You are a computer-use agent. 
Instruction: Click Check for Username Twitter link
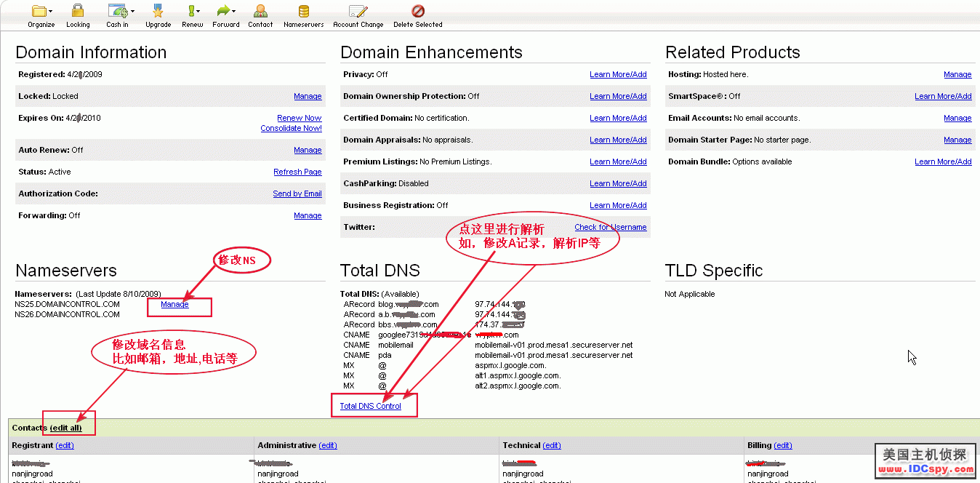611,227
